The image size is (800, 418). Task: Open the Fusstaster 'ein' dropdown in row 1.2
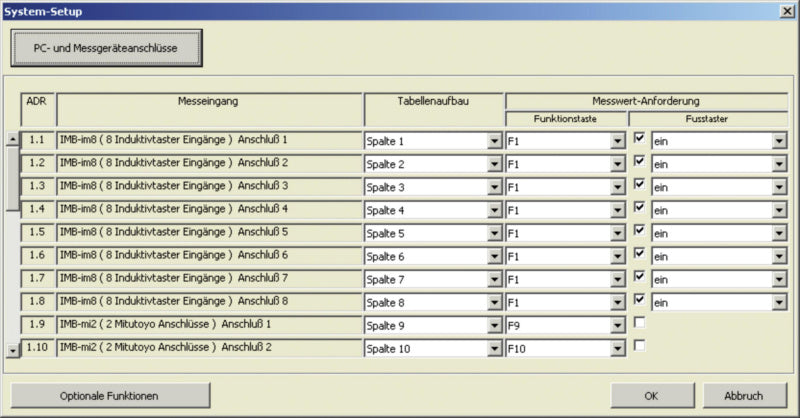[779, 164]
